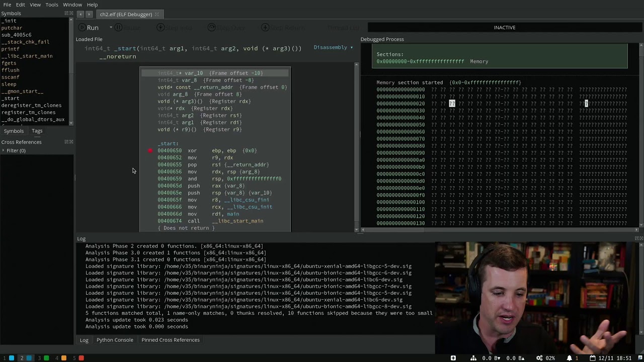The height and width of the screenshot is (362, 644).
Task: Click the main reference in mov rdi instruction
Action: click(233, 214)
